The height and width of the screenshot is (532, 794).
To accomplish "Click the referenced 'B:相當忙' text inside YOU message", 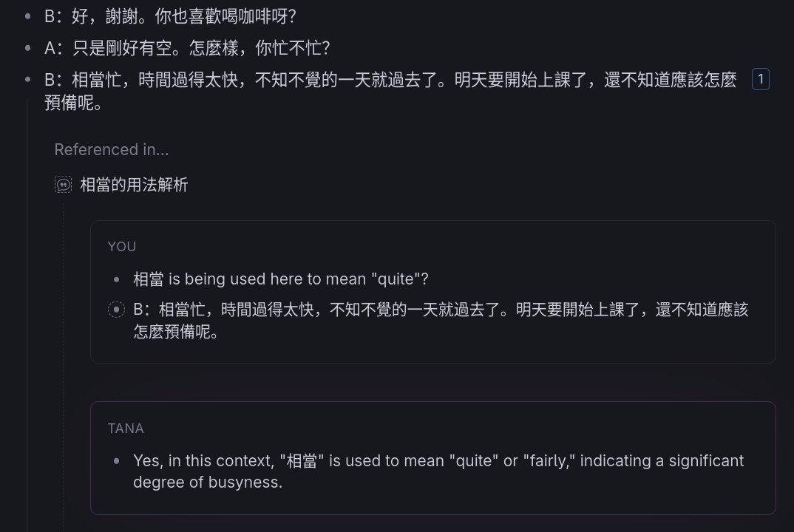I will pos(441,321).
